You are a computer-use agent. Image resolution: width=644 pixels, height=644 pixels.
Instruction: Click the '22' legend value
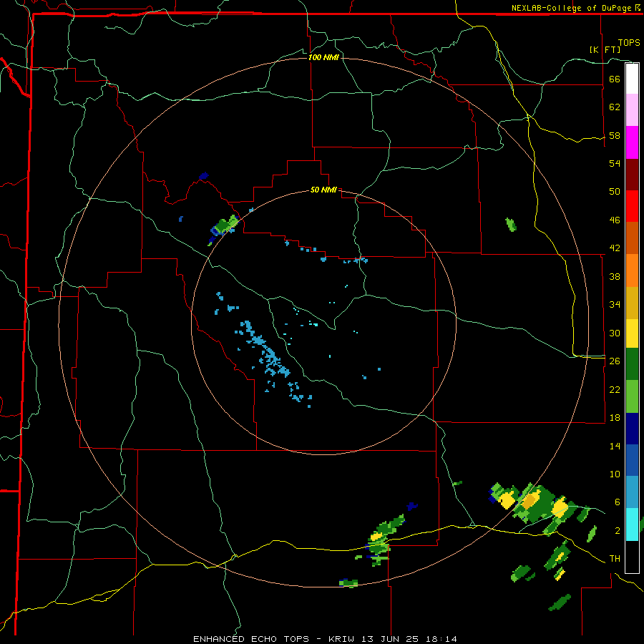(615, 389)
